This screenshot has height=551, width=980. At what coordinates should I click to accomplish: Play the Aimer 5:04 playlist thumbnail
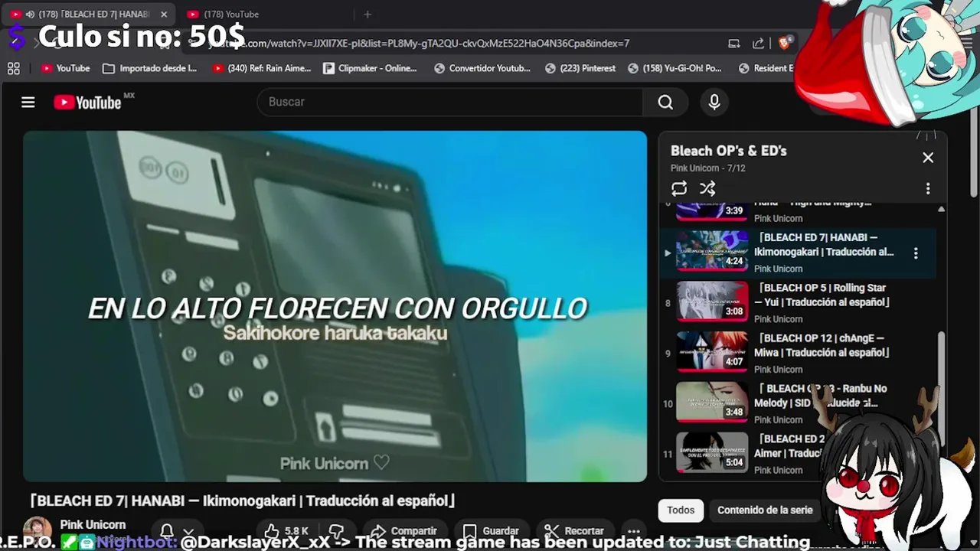(x=712, y=452)
